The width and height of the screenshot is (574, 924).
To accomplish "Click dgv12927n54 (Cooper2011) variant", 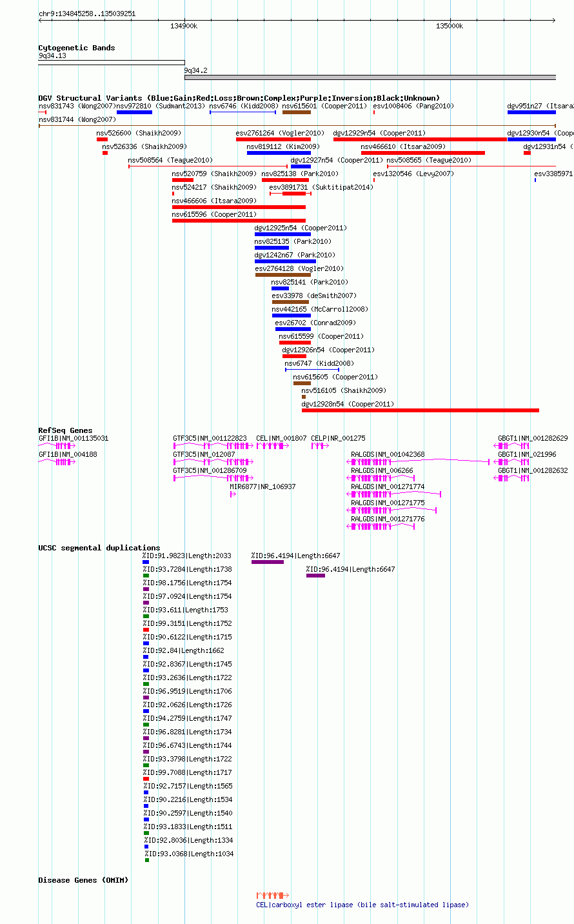I will [x=301, y=166].
